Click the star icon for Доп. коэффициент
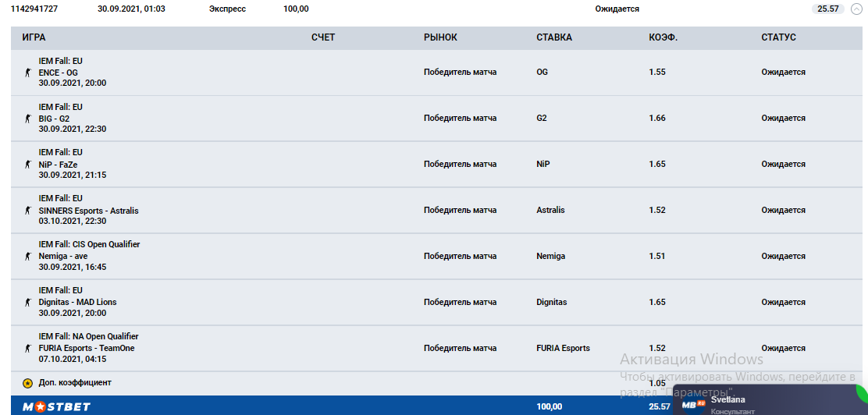Screen dimensions: 868x415 [x=27, y=383]
